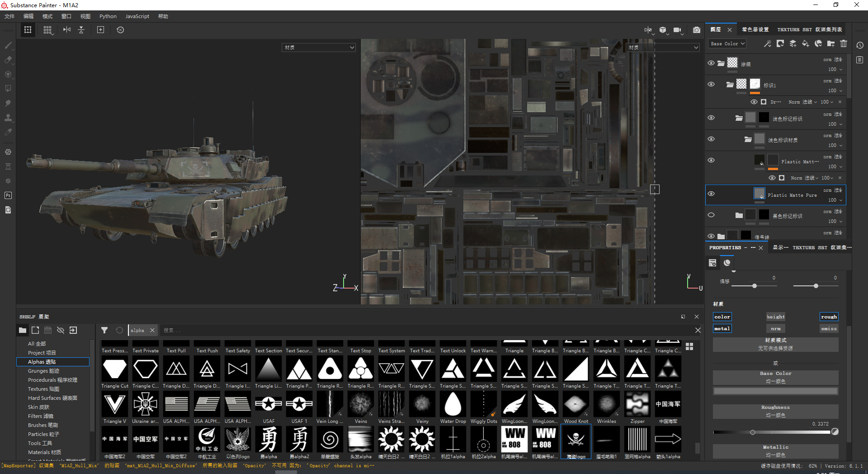Screen dimensions: 868x474
Task: Select the Material Picker eyedropper tool
Action: [8, 132]
